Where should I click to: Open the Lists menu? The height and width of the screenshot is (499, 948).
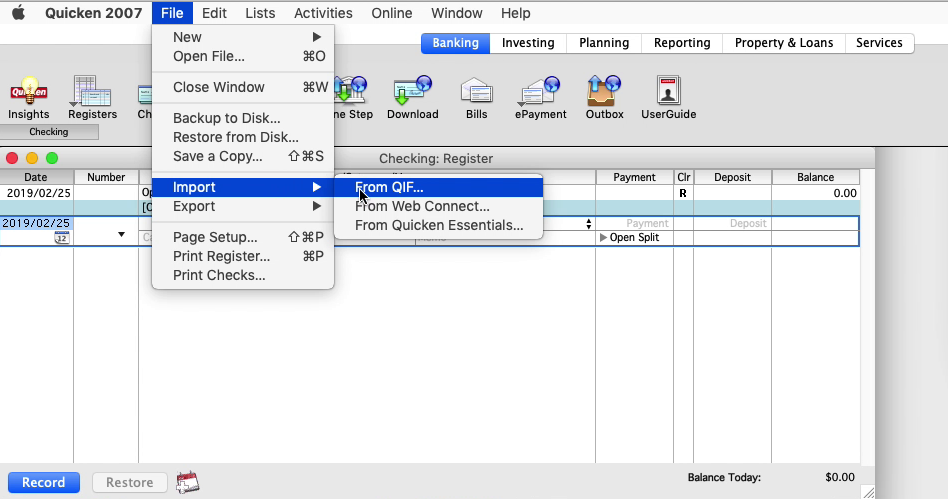(x=260, y=13)
